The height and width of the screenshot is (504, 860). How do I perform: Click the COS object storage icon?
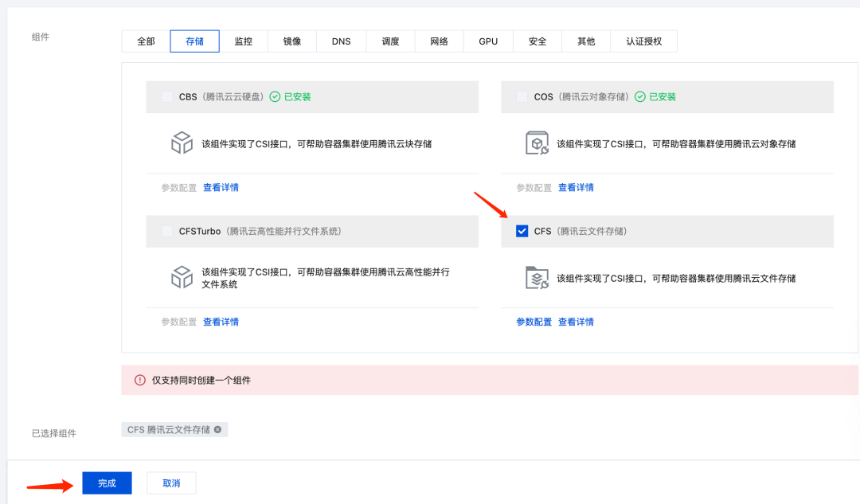pyautogui.click(x=537, y=143)
